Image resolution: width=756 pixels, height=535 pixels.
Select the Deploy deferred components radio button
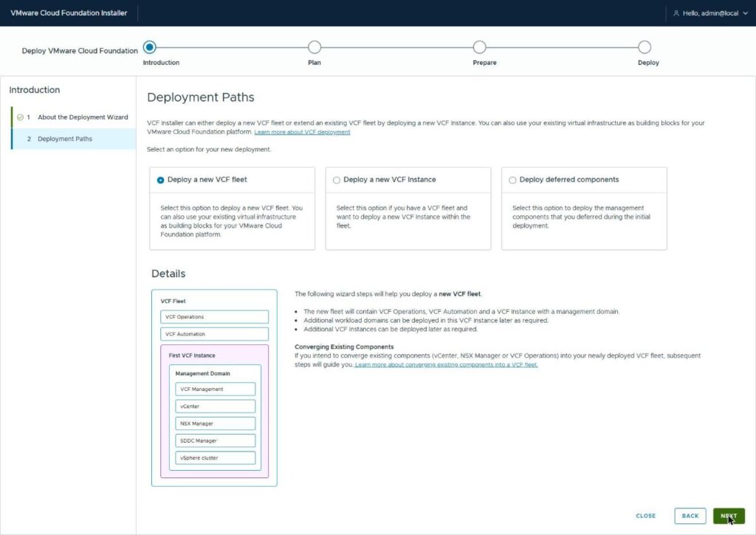tap(512, 180)
